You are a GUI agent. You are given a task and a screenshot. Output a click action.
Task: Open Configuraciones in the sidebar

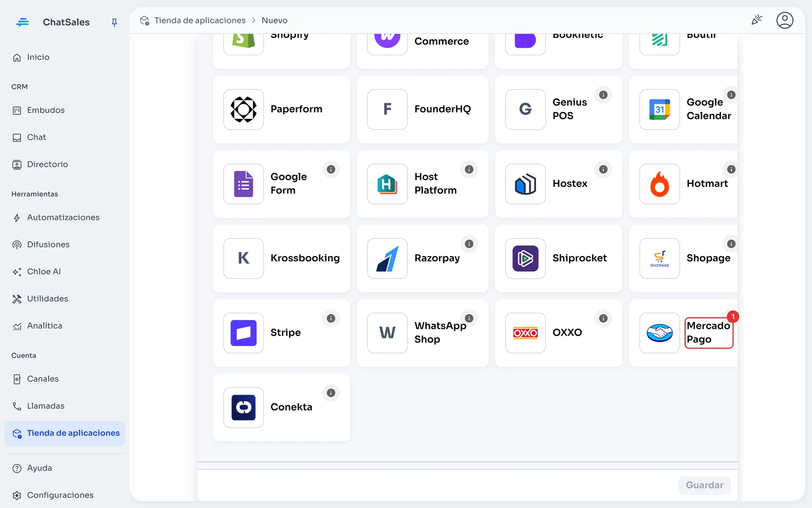pyautogui.click(x=64, y=495)
